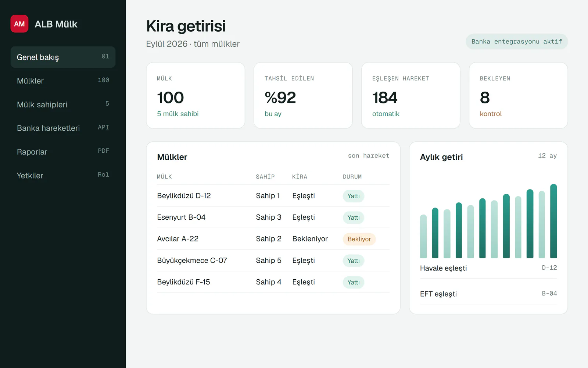588x368 pixels.
Task: Click the ALB Mülk brand name
Action: pyautogui.click(x=56, y=24)
